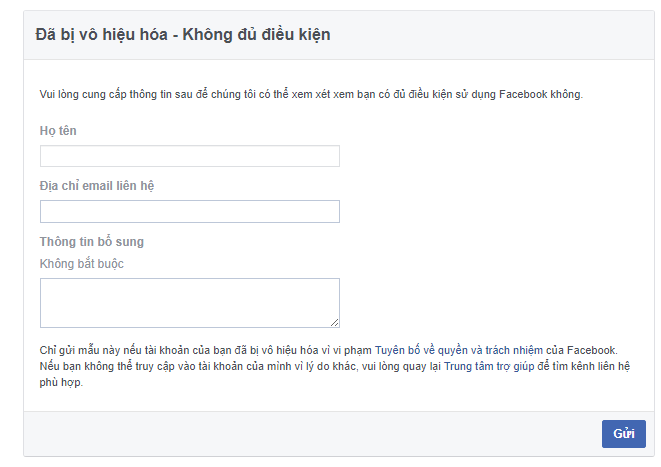Click the Họ tên input field

[x=190, y=156]
